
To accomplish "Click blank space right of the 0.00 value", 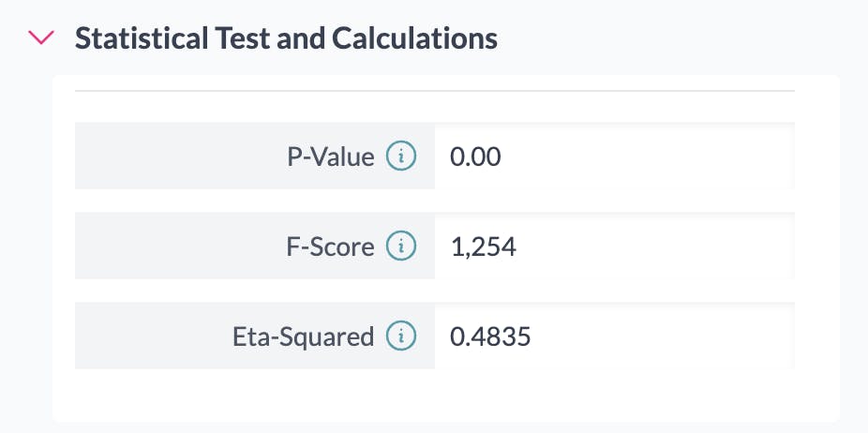I will (656, 157).
